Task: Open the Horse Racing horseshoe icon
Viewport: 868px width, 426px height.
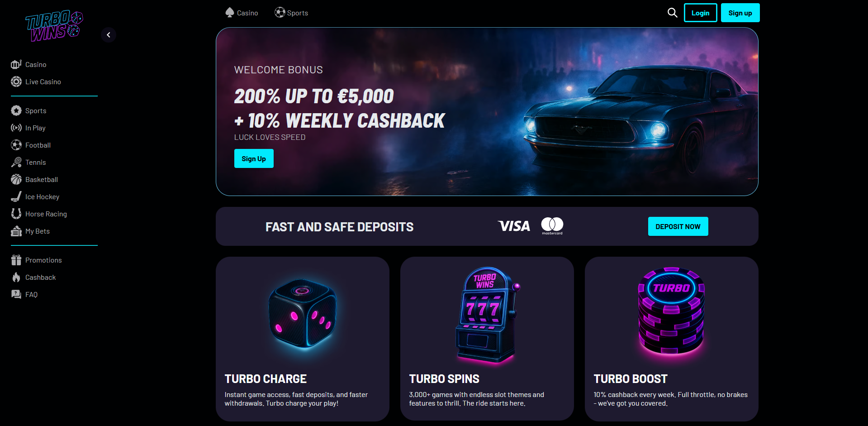Action: pos(16,214)
